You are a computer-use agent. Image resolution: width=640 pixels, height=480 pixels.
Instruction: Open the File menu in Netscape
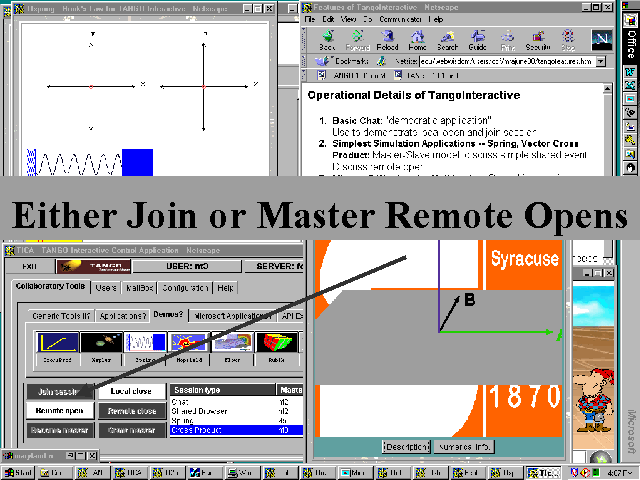(x=310, y=19)
